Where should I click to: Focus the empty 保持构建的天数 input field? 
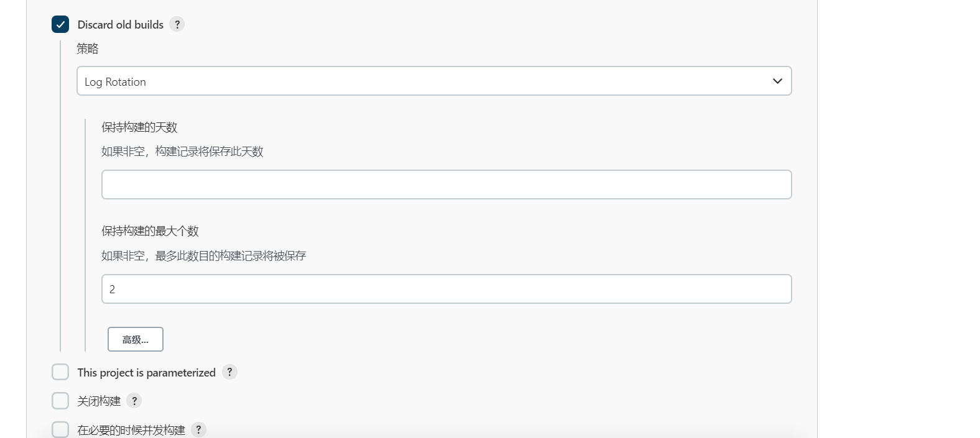click(446, 185)
